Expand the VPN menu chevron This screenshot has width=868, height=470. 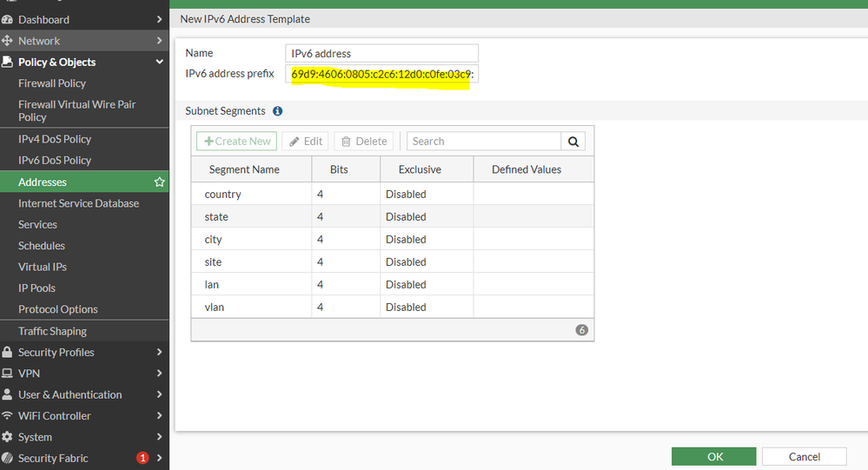(x=159, y=374)
